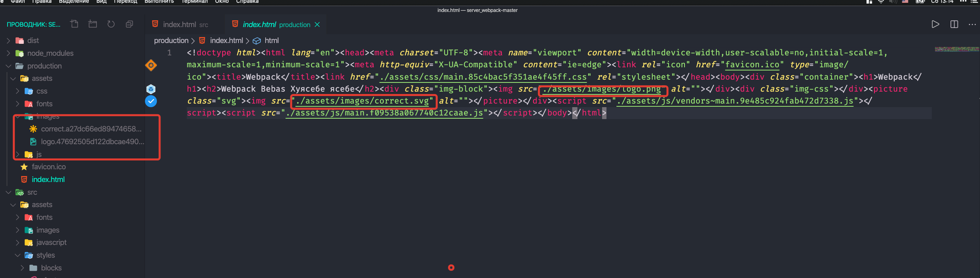Viewport: 980px width, 278px height.
Task: Collapse the src folder chevron
Action: [x=8, y=192]
